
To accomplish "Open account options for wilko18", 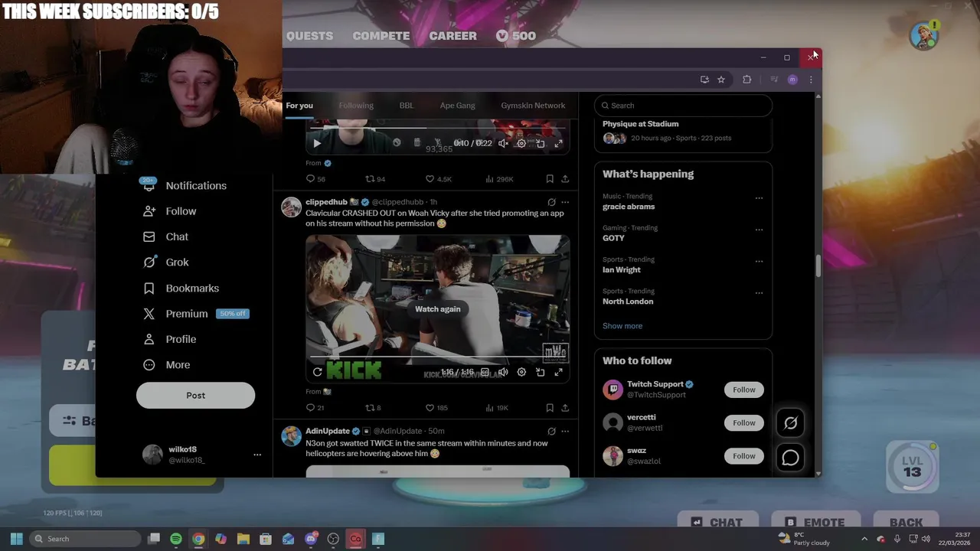I will [257, 455].
